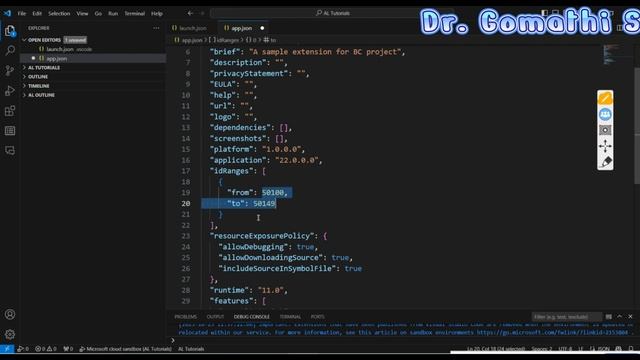This screenshot has width=640, height=360.
Task: Click the debug console input prompt
Action: coord(173,340)
